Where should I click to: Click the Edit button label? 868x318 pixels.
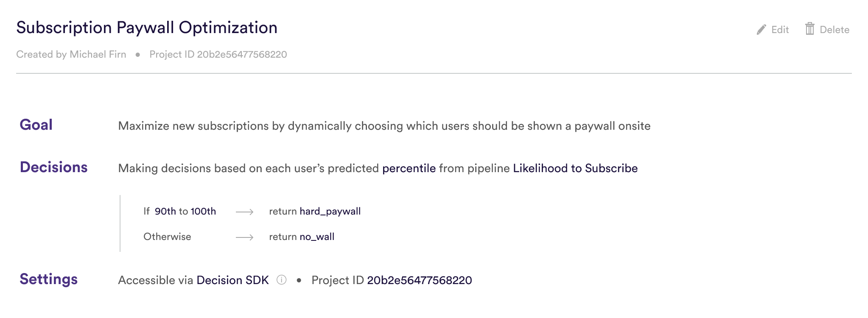780,30
